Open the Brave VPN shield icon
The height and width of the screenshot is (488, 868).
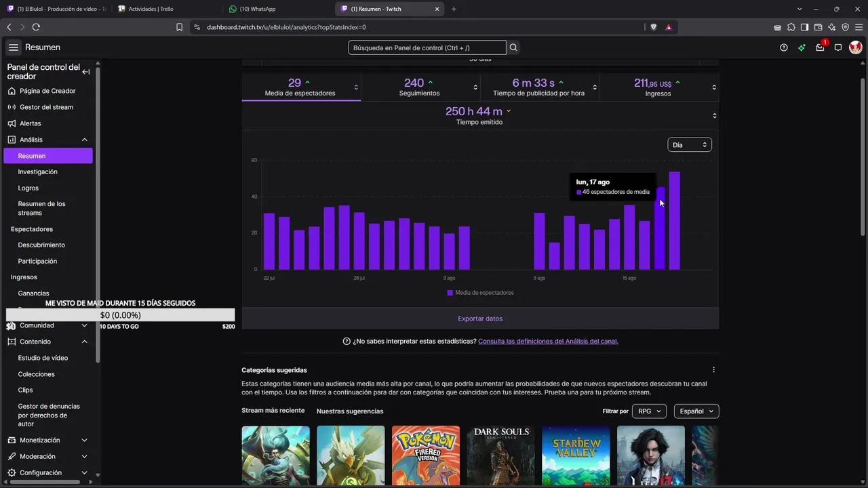click(845, 27)
